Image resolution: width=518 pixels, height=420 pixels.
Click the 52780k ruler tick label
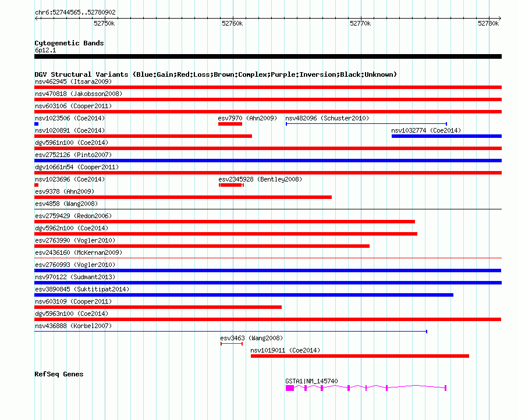[488, 23]
